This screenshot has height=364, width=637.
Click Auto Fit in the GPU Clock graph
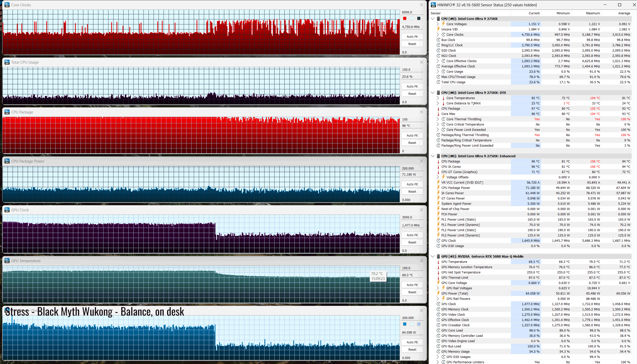412,235
